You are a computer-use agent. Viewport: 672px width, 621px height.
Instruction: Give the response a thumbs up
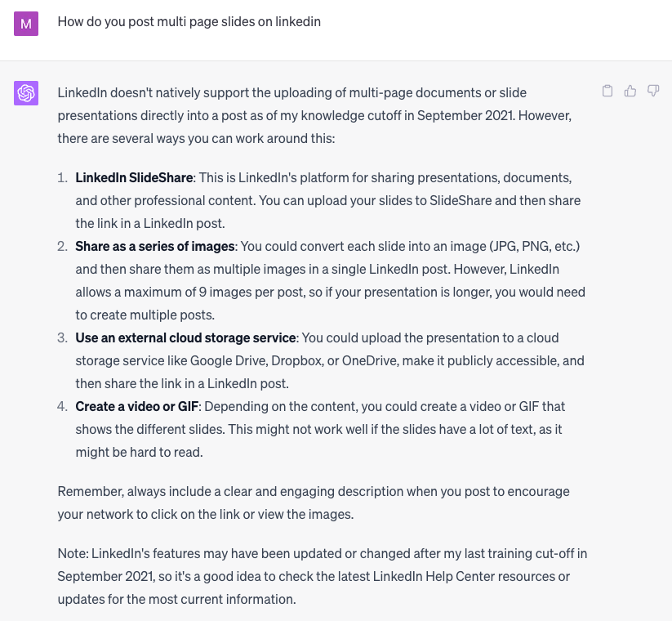pyautogui.click(x=630, y=91)
